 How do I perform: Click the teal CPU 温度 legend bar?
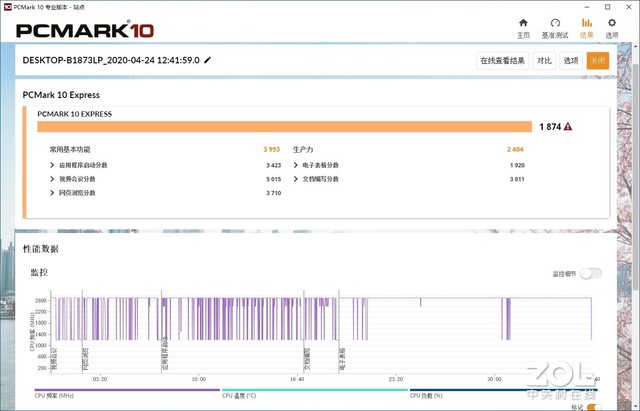(x=313, y=391)
